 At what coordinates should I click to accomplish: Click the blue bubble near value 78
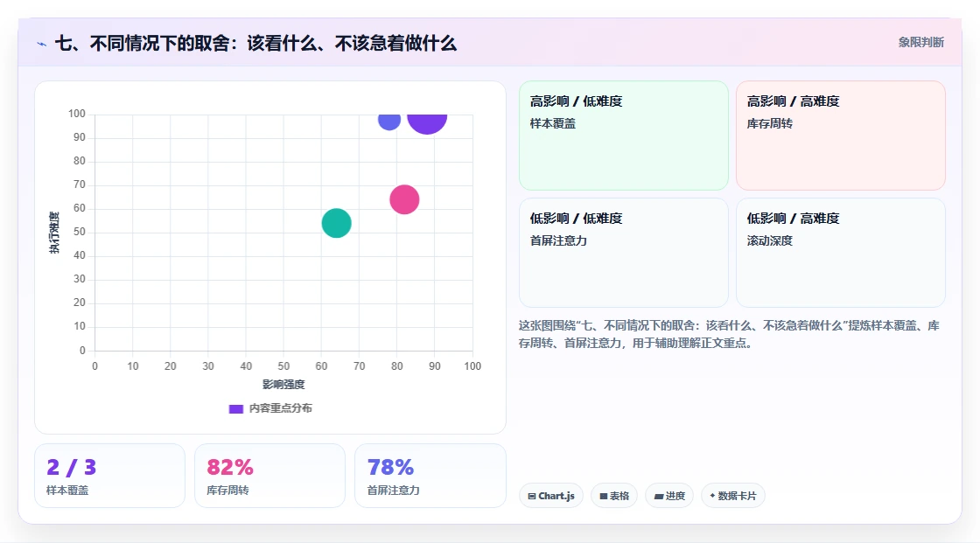(389, 122)
